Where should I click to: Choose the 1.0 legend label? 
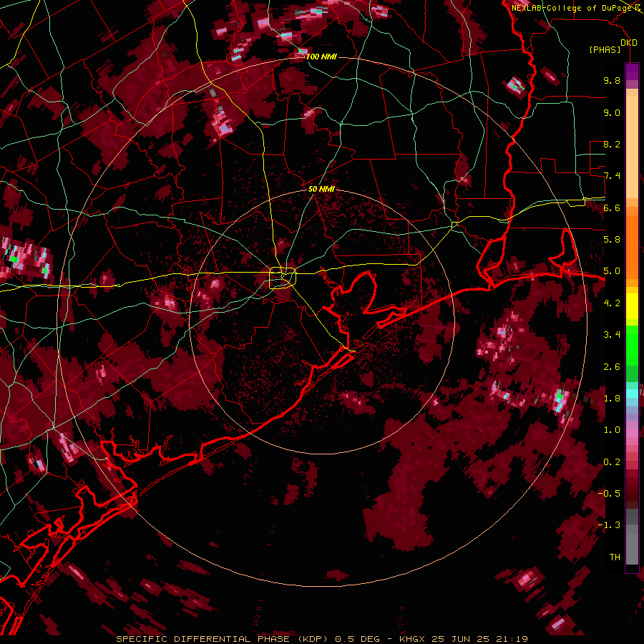[x=612, y=430]
